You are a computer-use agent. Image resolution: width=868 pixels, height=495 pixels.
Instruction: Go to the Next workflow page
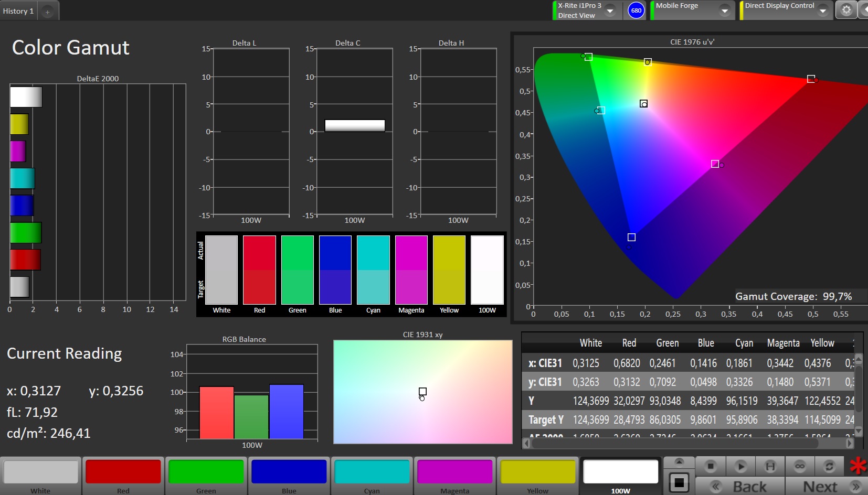tap(826, 487)
